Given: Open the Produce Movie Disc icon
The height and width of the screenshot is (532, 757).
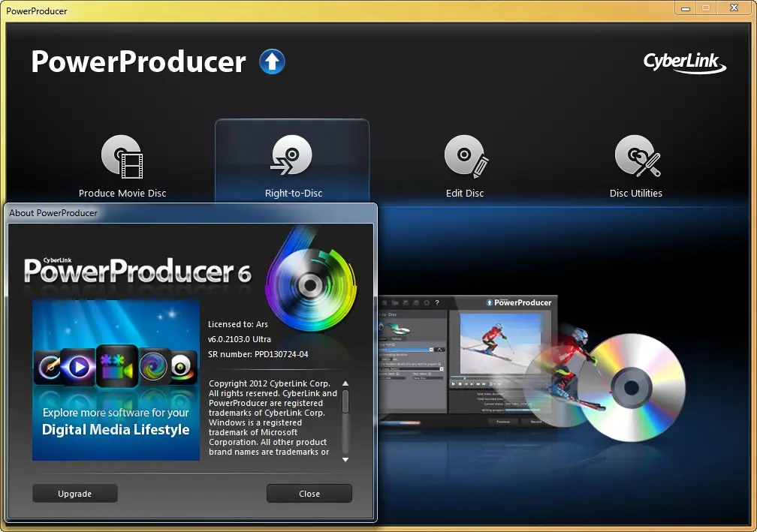Looking at the screenshot, I should click(122, 156).
